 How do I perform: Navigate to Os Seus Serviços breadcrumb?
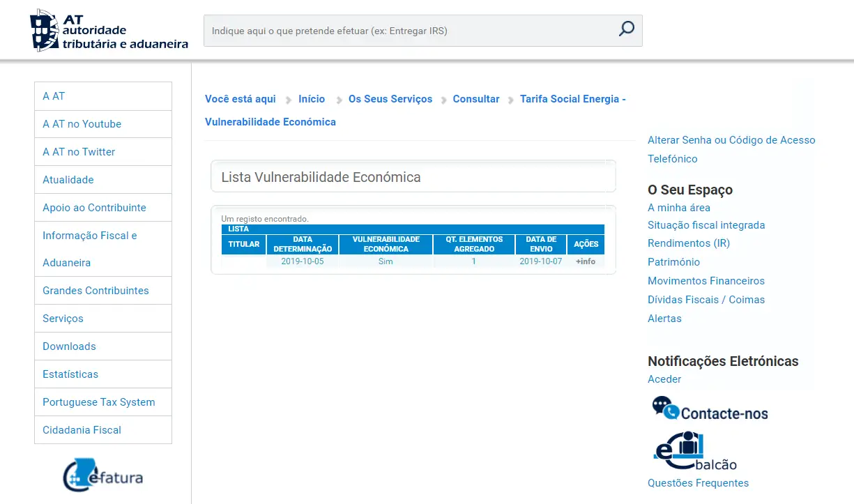[x=390, y=99]
